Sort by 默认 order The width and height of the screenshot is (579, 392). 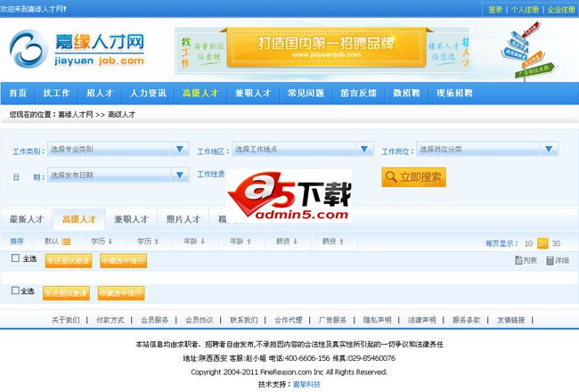pyautogui.click(x=57, y=241)
